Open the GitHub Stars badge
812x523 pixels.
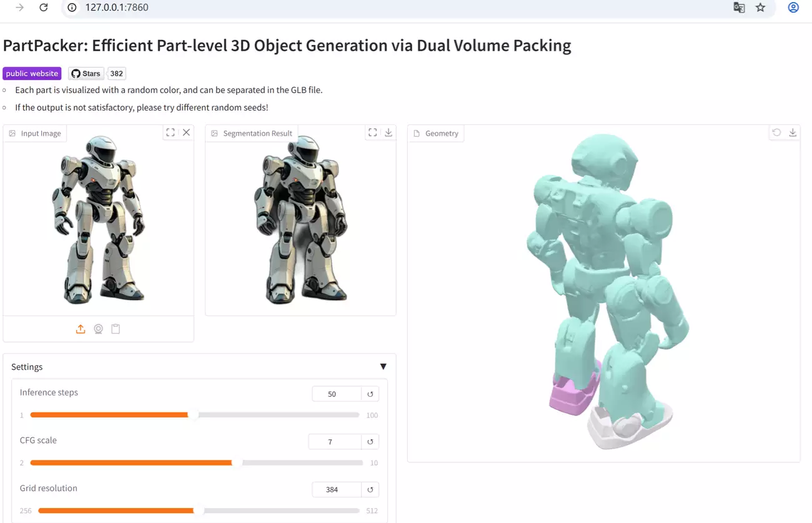pyautogui.click(x=86, y=73)
